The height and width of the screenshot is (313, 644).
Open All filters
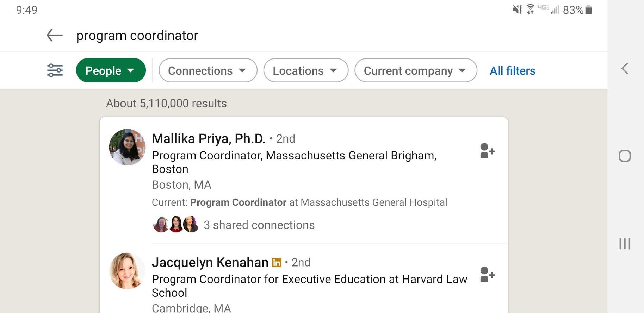point(512,71)
